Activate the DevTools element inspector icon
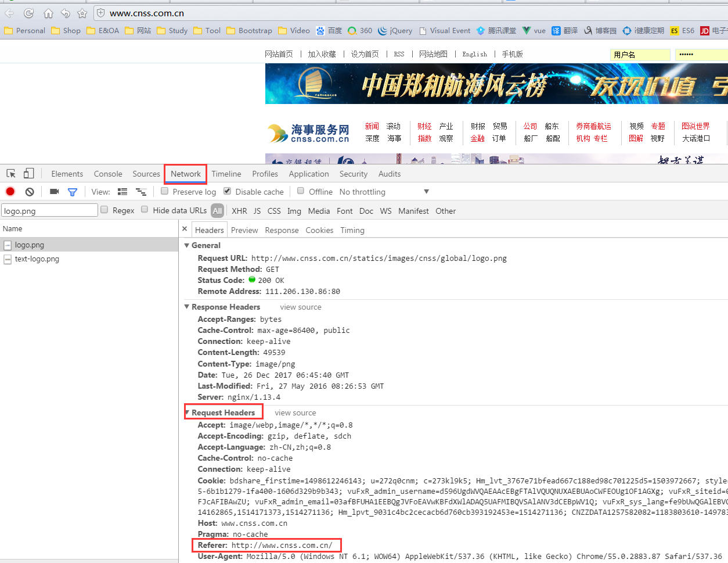 (11, 174)
